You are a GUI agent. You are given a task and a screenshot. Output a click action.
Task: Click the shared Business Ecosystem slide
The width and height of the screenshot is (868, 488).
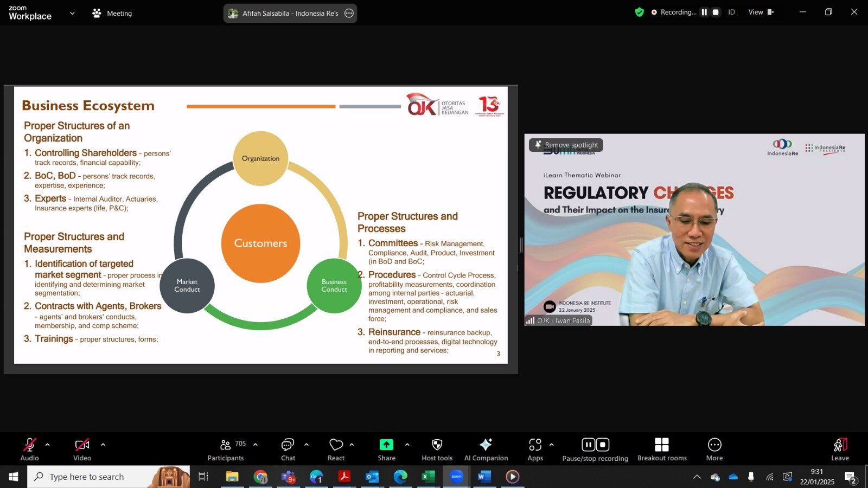(261, 225)
